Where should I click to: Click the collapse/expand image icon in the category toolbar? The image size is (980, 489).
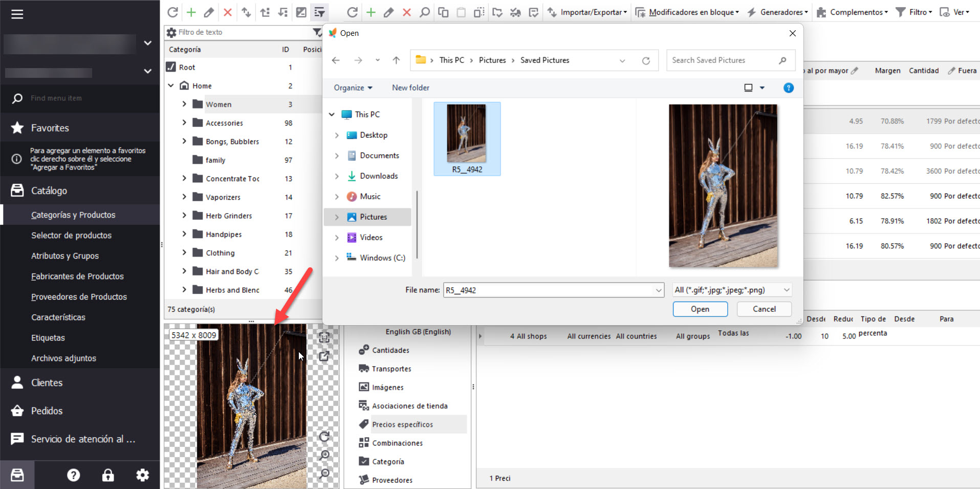click(x=301, y=12)
